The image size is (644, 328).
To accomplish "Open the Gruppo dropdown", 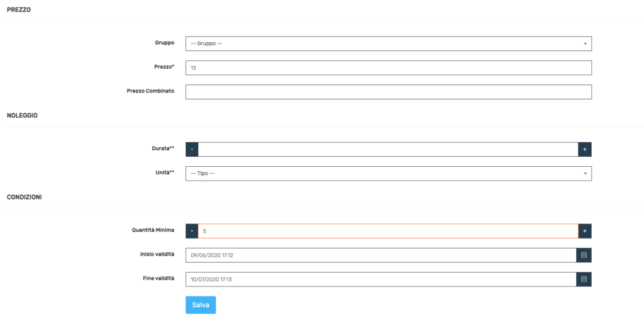I will point(389,43).
